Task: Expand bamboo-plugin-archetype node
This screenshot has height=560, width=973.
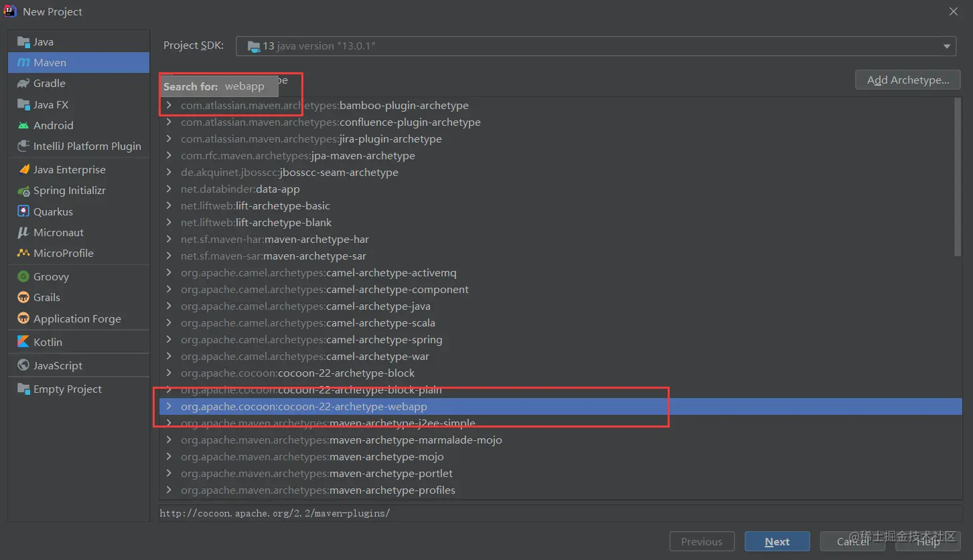Action: click(x=169, y=105)
